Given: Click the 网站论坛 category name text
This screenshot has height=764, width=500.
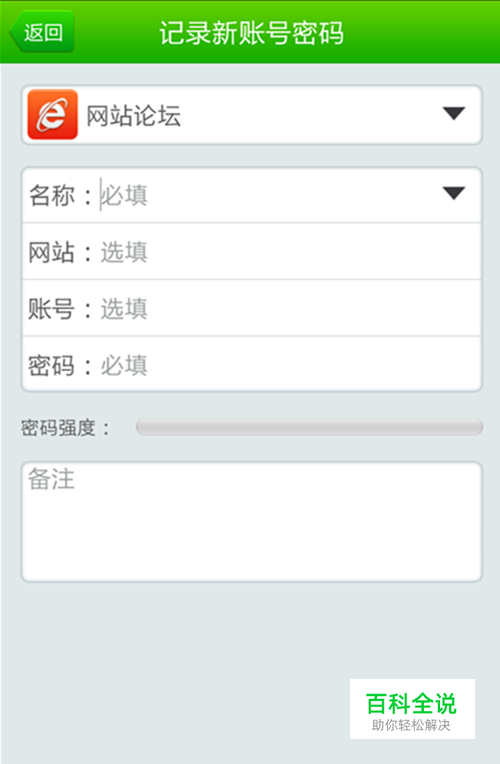Looking at the screenshot, I should 134,116.
